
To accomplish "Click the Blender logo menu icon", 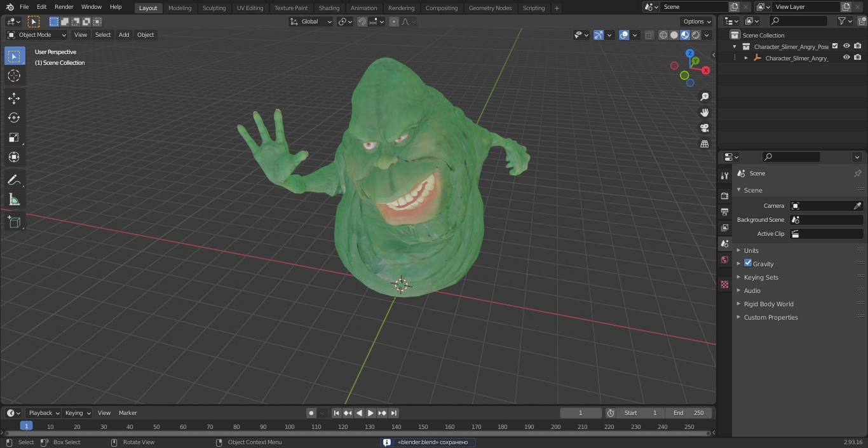I will pos(9,7).
